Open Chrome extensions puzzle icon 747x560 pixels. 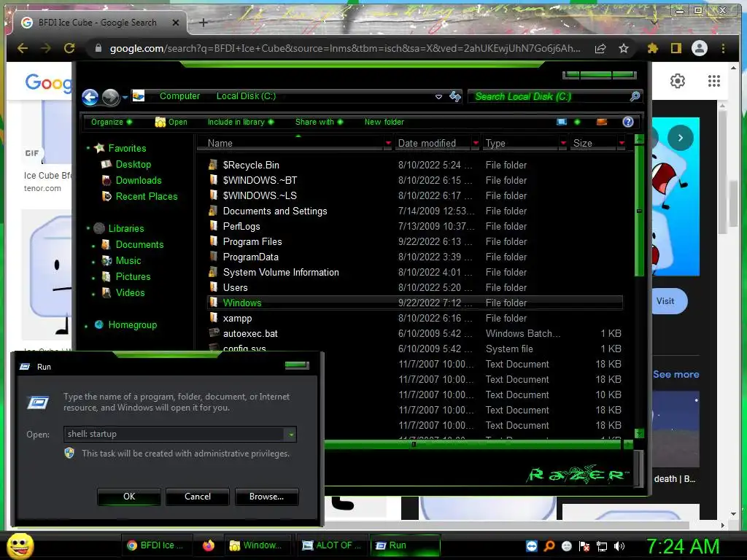pyautogui.click(x=653, y=48)
